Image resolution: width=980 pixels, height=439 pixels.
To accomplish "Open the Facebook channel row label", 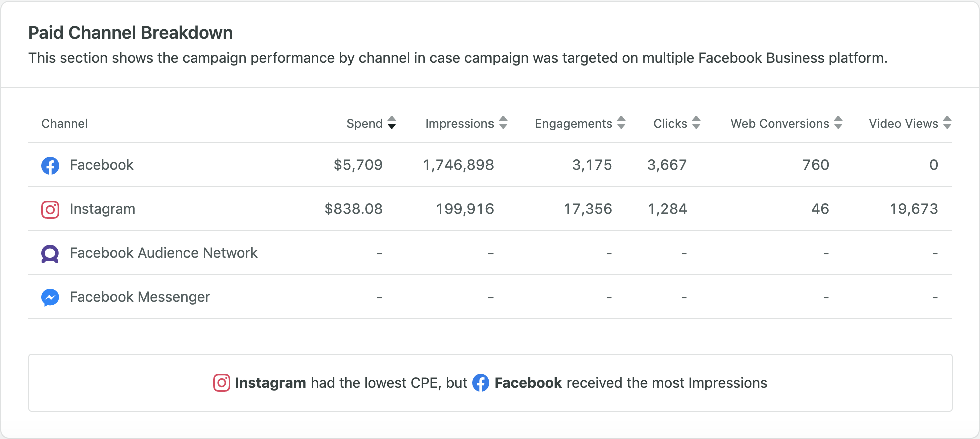I will [102, 165].
